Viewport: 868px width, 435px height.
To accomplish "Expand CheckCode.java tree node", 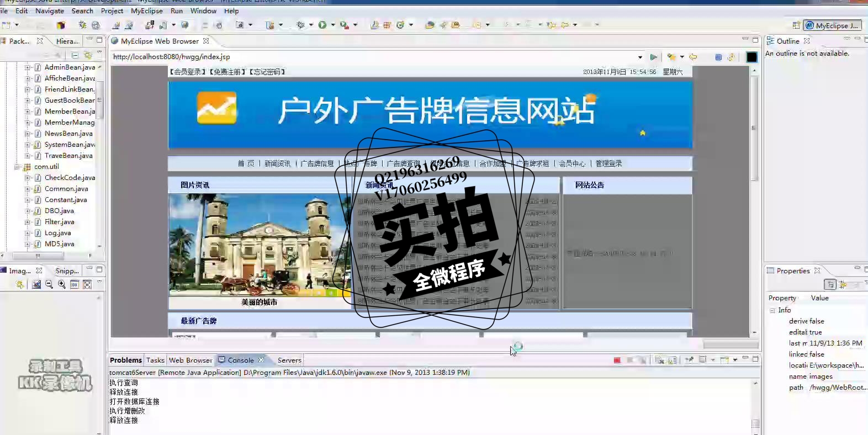I will tap(27, 178).
